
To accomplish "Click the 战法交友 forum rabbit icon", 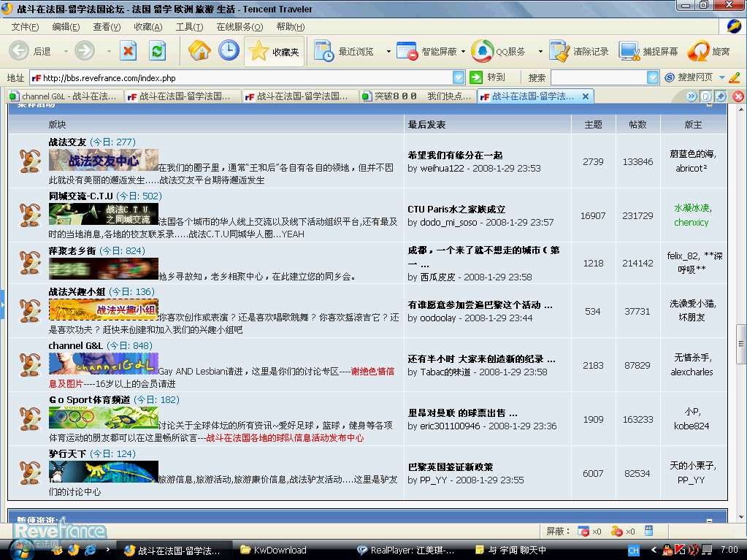I will (29, 161).
